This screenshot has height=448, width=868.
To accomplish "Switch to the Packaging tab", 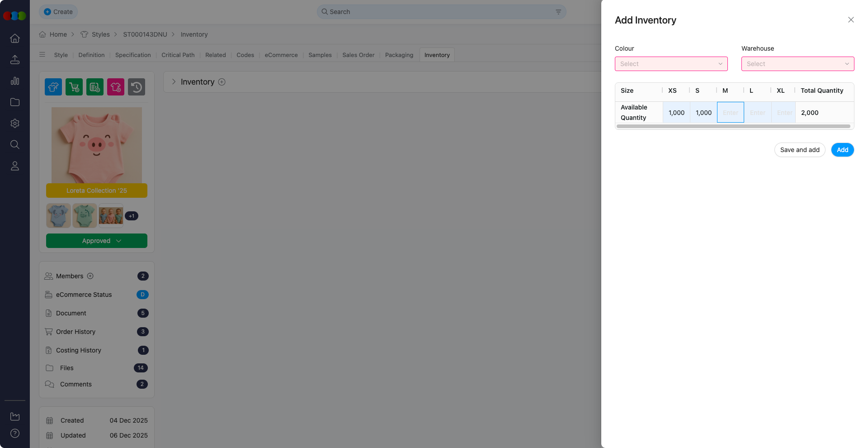I will click(399, 55).
